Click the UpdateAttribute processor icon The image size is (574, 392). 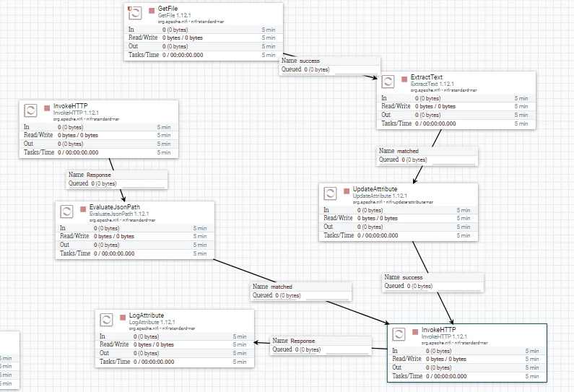click(330, 193)
